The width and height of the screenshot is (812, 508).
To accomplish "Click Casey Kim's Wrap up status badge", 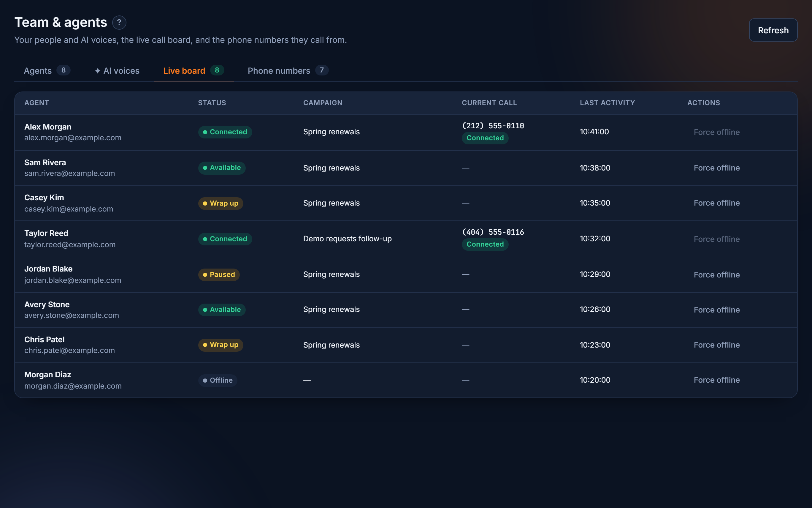I will 221,203.
